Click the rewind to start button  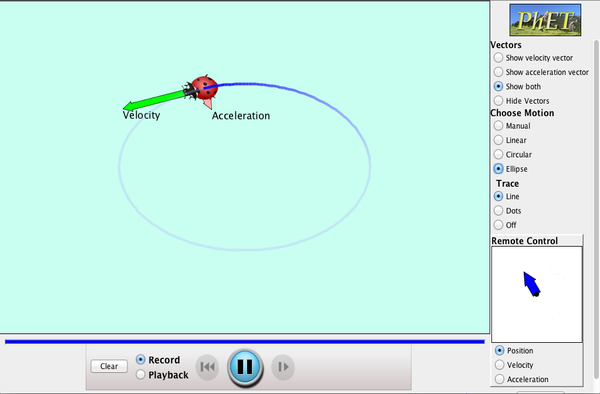coord(207,367)
